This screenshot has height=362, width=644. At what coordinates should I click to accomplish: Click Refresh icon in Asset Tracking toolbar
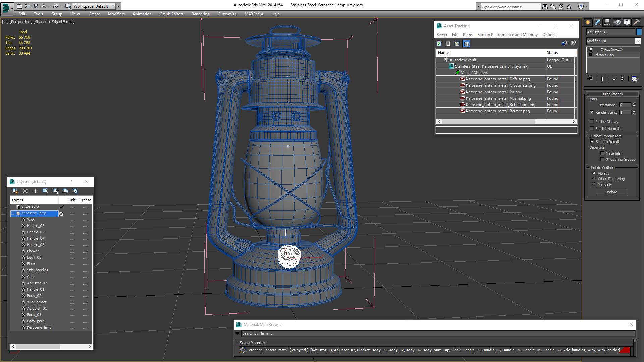pos(439,44)
